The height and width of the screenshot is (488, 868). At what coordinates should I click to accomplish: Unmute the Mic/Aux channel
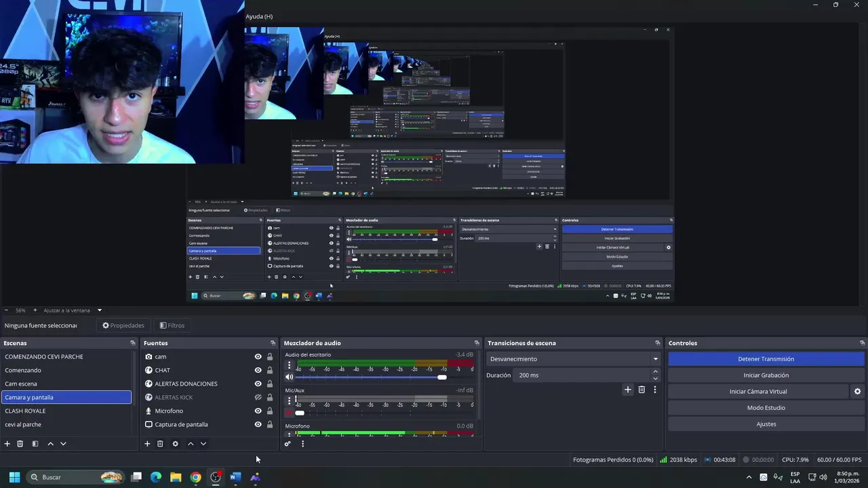tap(290, 413)
